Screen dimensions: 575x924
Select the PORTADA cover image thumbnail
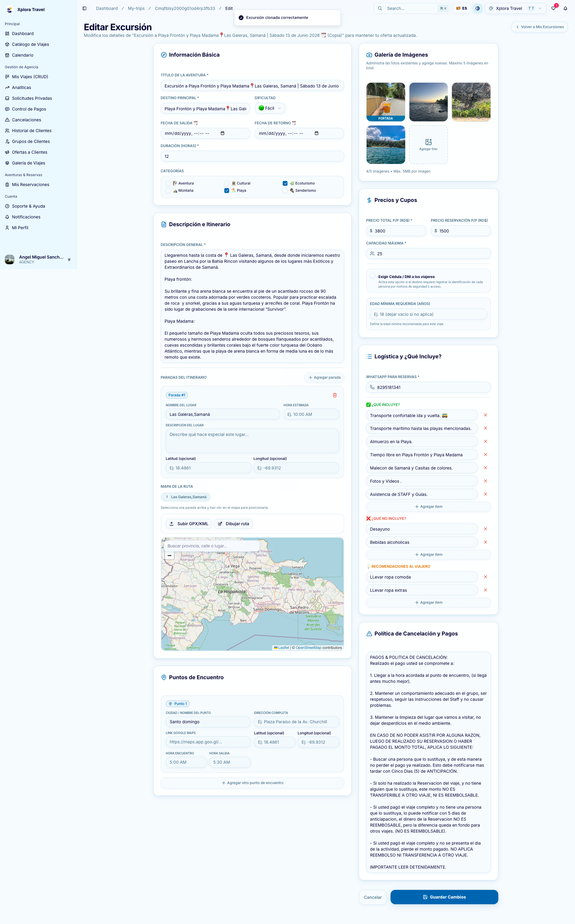coord(386,102)
